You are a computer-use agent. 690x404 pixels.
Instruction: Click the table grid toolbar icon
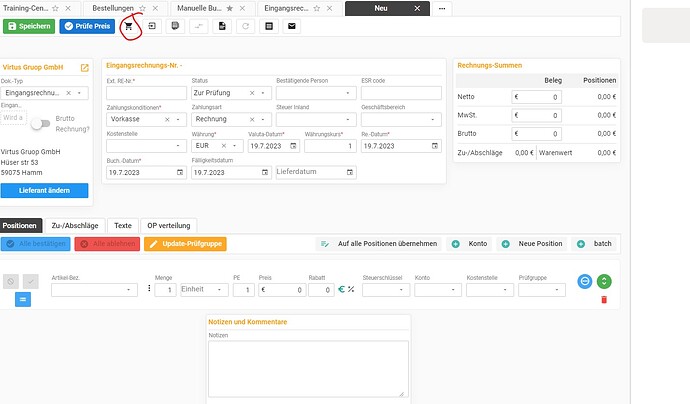269,26
